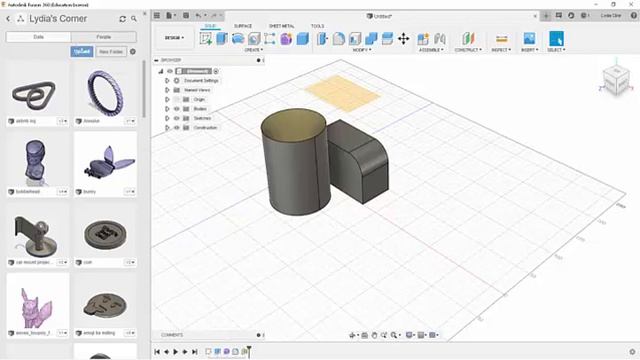
Task: Expand the Sketches node
Action: [x=167, y=118]
